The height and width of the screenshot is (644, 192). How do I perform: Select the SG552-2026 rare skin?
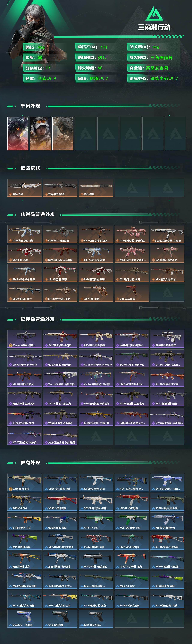click(x=25, y=502)
